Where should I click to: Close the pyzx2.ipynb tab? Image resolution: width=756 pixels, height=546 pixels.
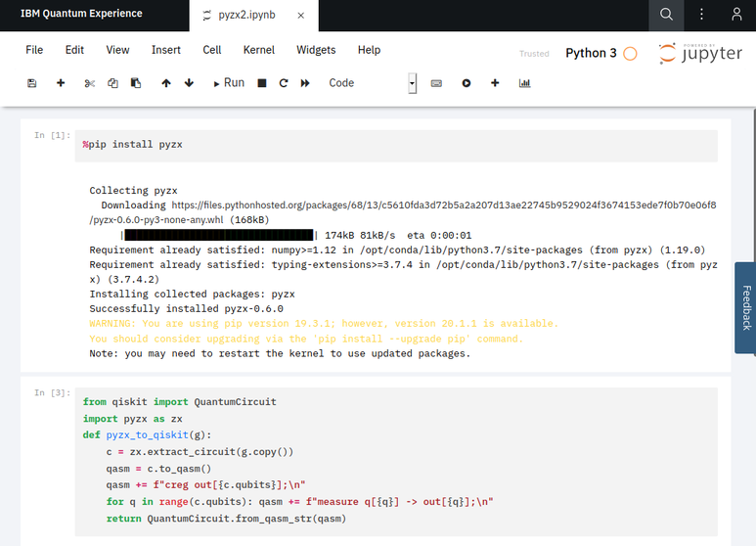point(301,16)
